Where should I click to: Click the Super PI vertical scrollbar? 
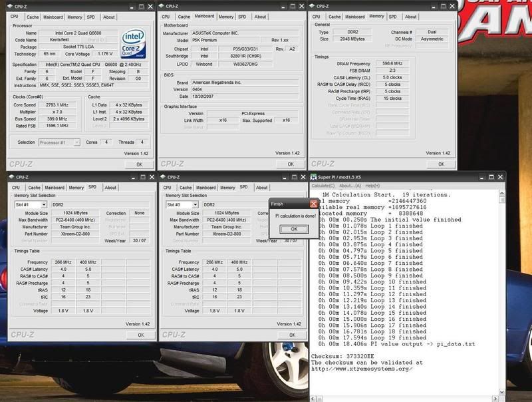coord(501,293)
